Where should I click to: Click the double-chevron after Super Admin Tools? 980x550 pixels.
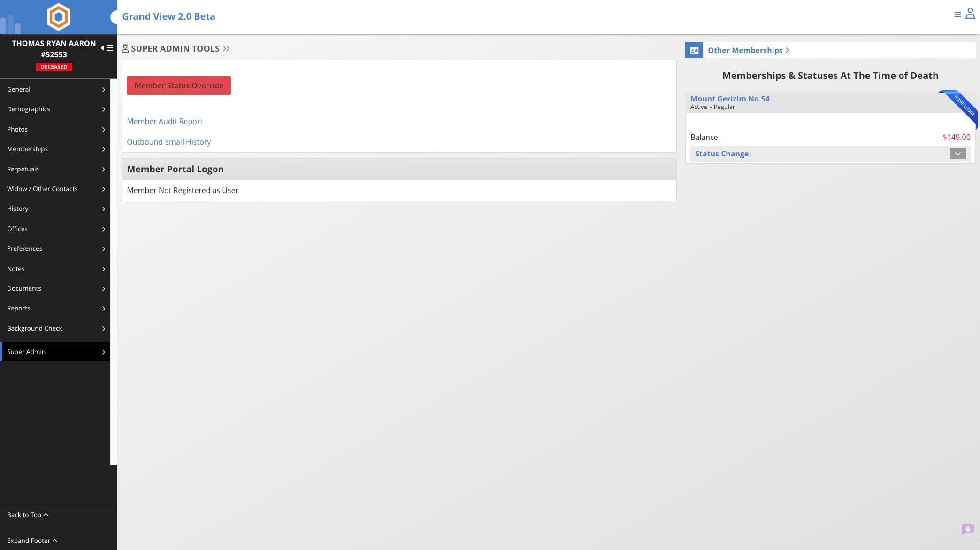(226, 48)
